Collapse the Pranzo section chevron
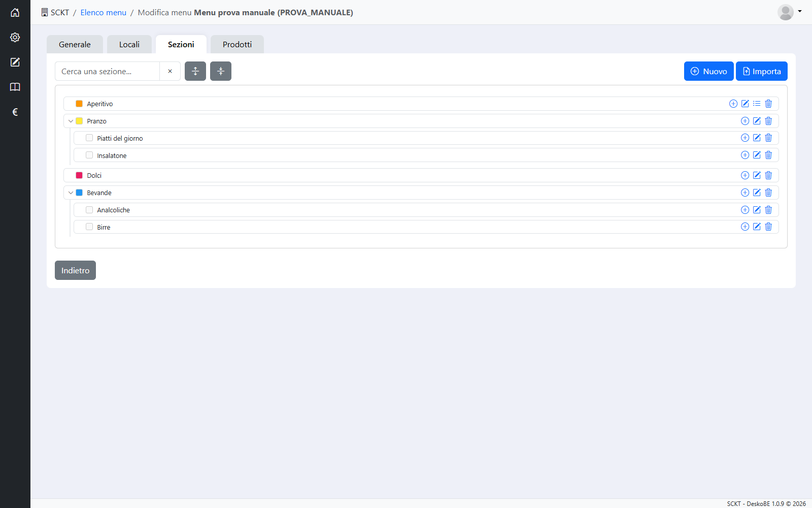812x508 pixels. click(71, 121)
